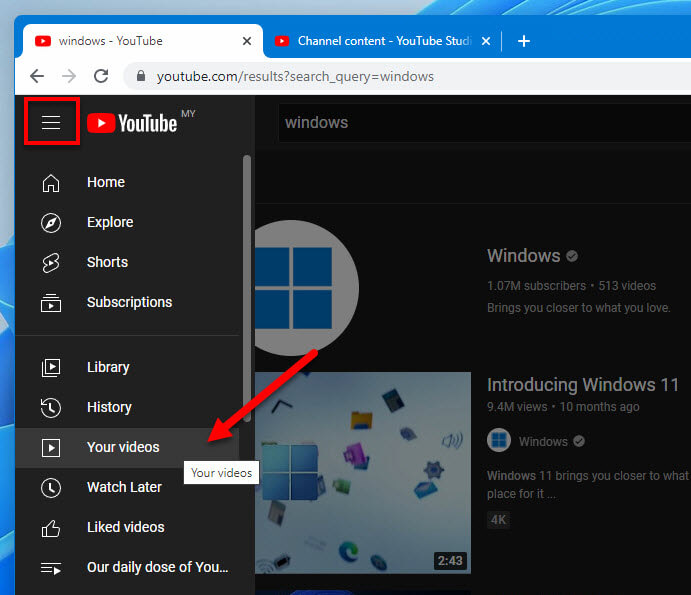This screenshot has width=691, height=595.
Task: Click small Windows channel avatar under video
Action: tap(499, 440)
